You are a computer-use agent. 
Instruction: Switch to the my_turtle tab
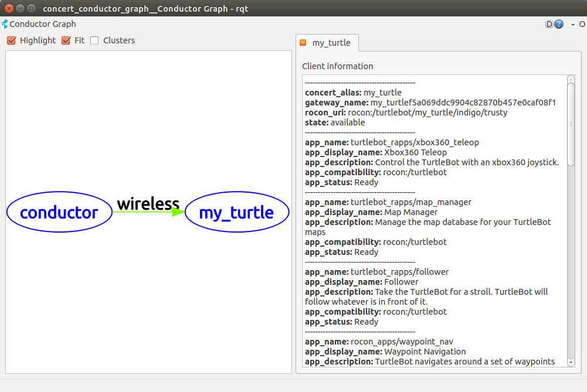[327, 43]
